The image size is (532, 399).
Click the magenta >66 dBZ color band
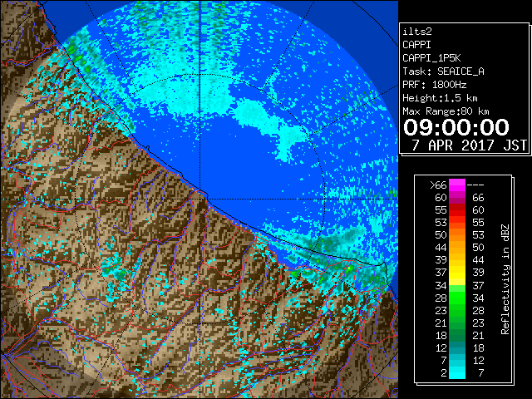click(457, 185)
